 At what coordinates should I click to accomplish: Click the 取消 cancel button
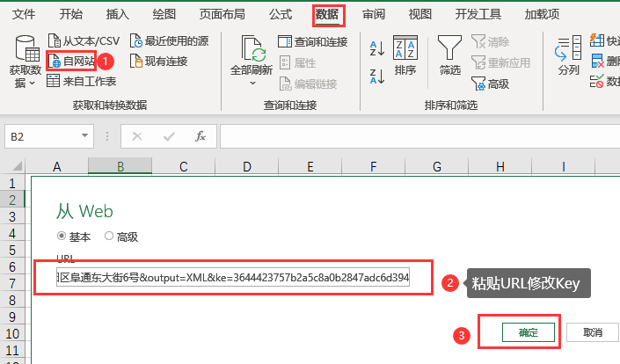coord(593,332)
